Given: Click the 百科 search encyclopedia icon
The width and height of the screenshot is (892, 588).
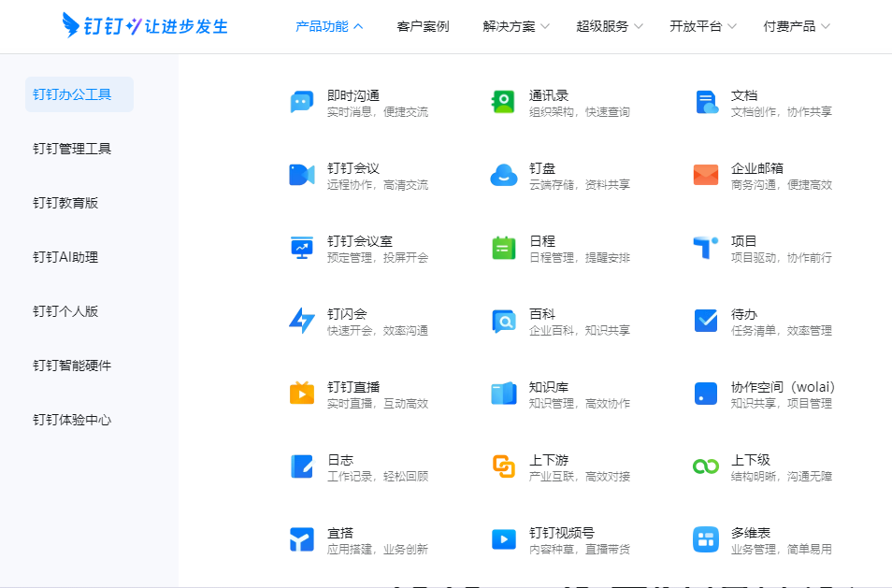Looking at the screenshot, I should [503, 321].
